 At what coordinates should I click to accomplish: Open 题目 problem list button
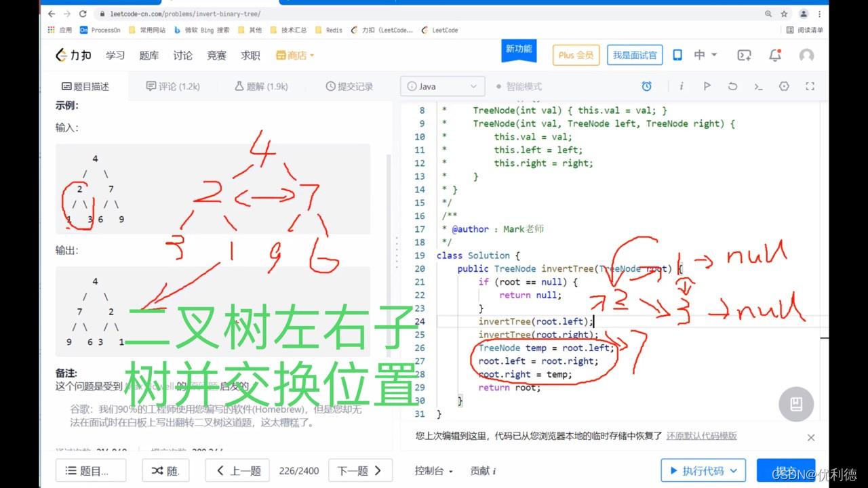pos(92,470)
